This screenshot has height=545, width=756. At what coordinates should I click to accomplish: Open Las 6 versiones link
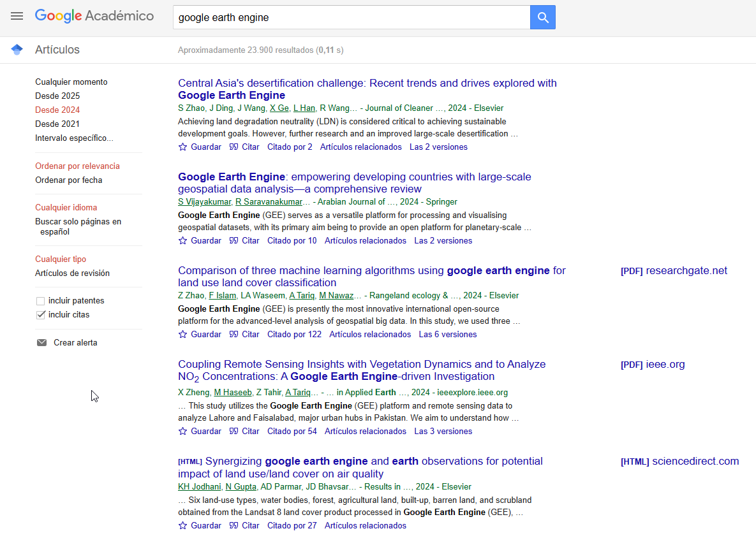point(448,335)
